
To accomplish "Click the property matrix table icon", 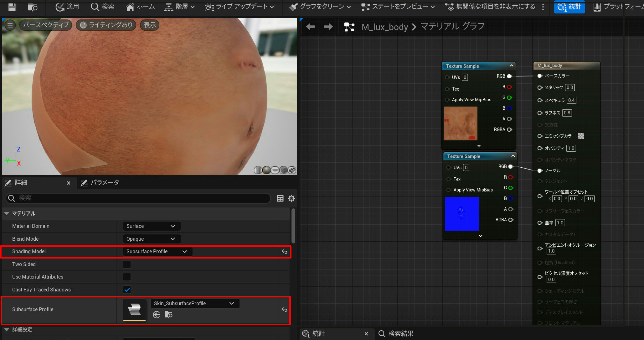I will pyautogui.click(x=280, y=198).
